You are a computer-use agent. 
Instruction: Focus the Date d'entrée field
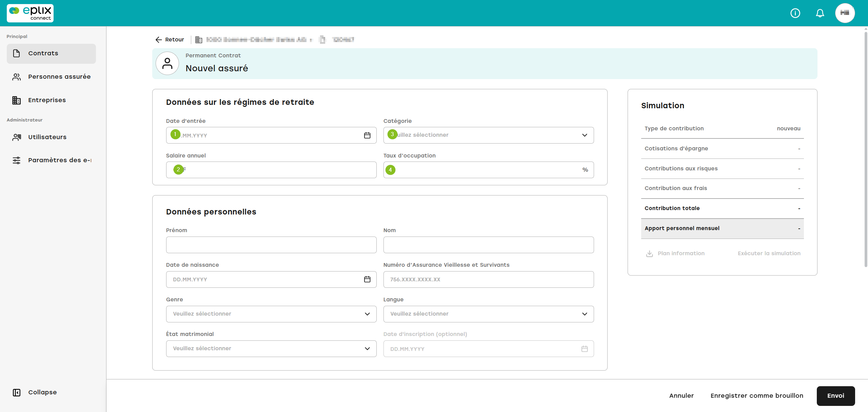click(271, 135)
